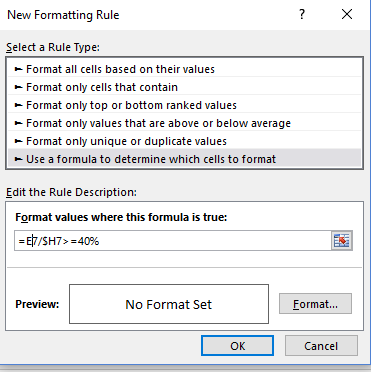
Task: Confirm with the OK button
Action: [237, 346]
